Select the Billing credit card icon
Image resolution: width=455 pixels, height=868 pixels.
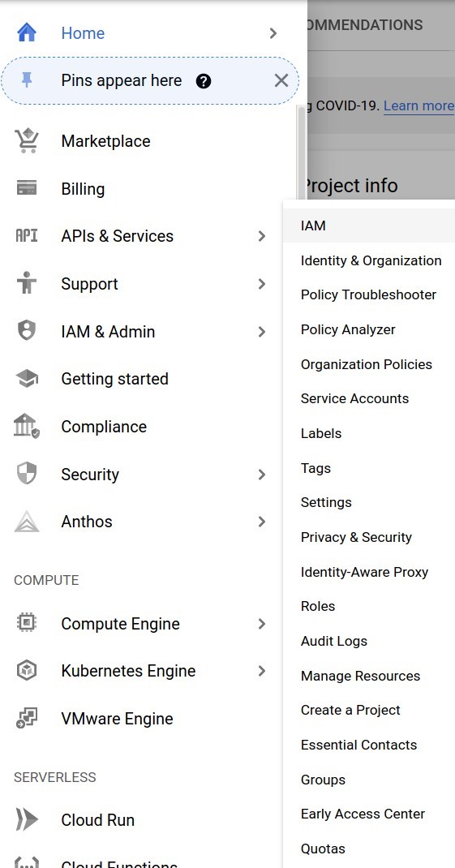[27, 188]
